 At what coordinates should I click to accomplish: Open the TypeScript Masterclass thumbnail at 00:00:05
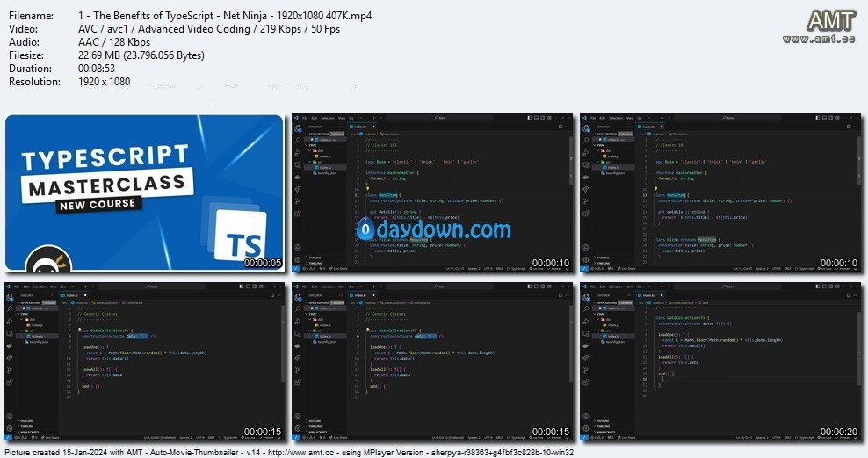click(144, 193)
